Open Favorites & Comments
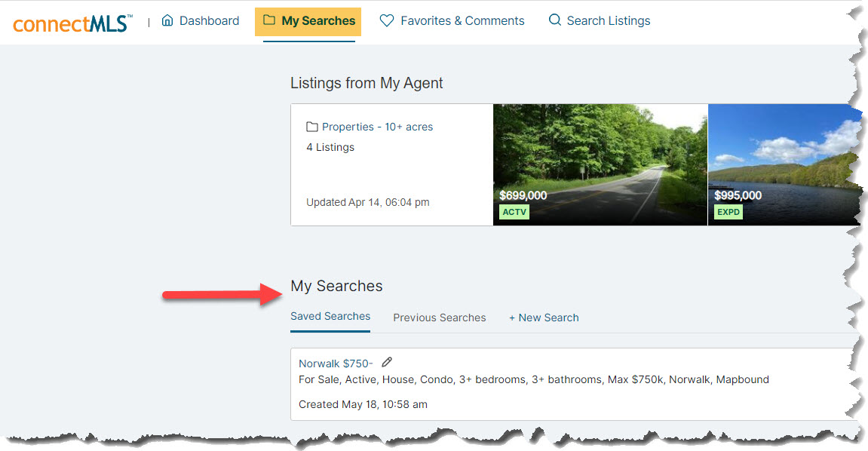This screenshot has height=451, width=868. 452,20
